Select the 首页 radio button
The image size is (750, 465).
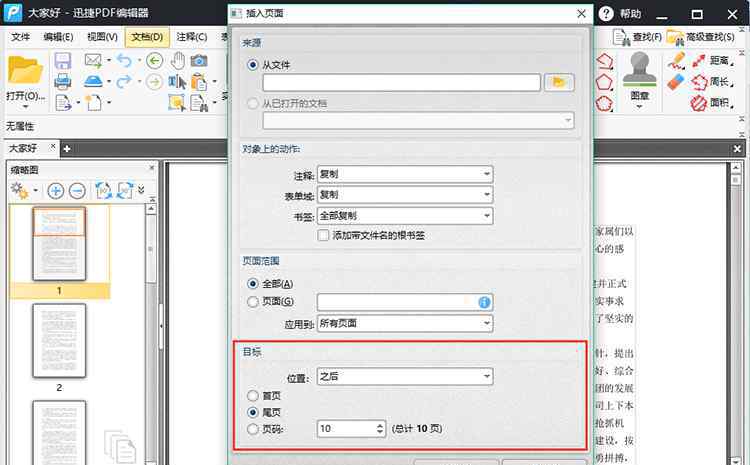point(252,395)
